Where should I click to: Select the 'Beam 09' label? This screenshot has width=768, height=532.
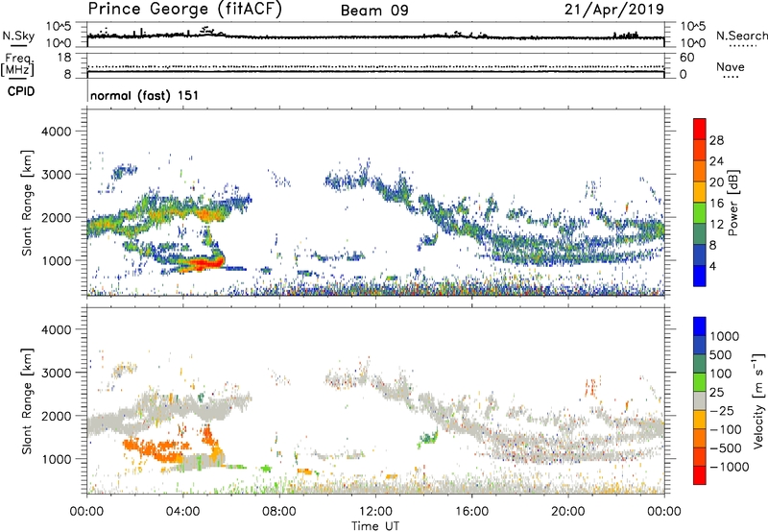click(x=374, y=11)
